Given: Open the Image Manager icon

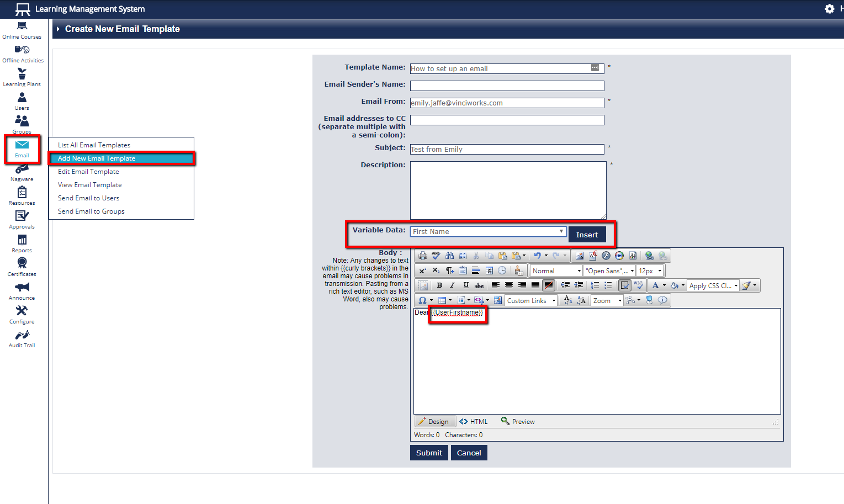Looking at the screenshot, I should (x=579, y=256).
